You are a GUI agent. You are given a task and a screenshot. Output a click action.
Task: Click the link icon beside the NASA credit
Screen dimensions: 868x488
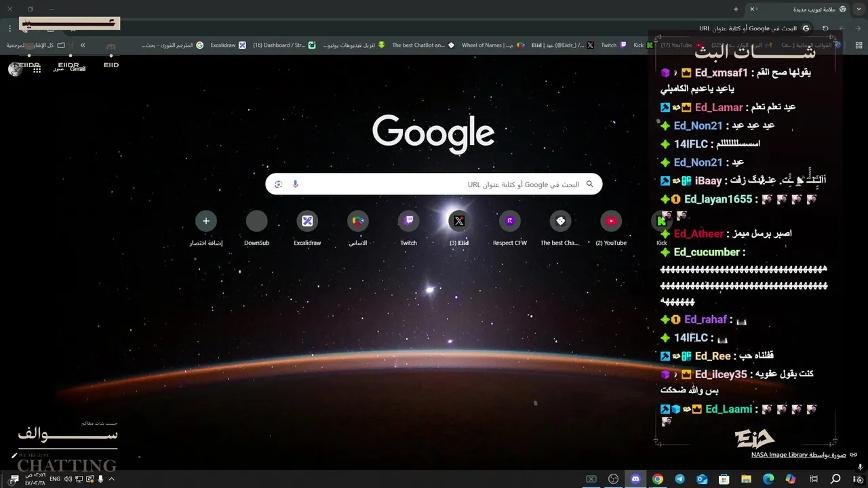click(x=854, y=455)
